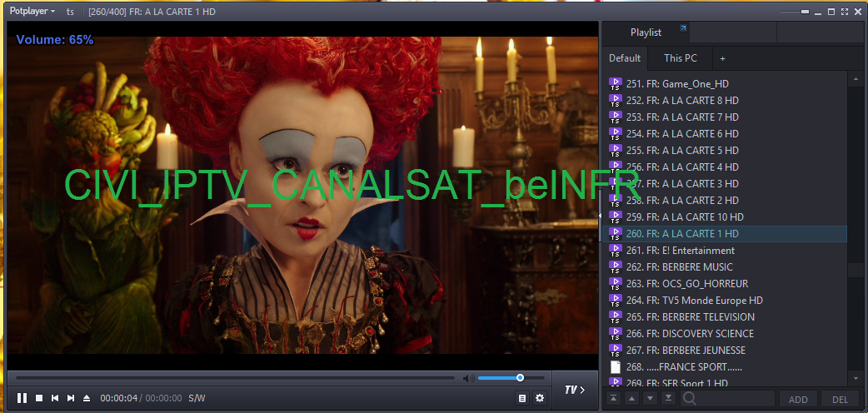Open the control panel gear icon

(x=540, y=398)
